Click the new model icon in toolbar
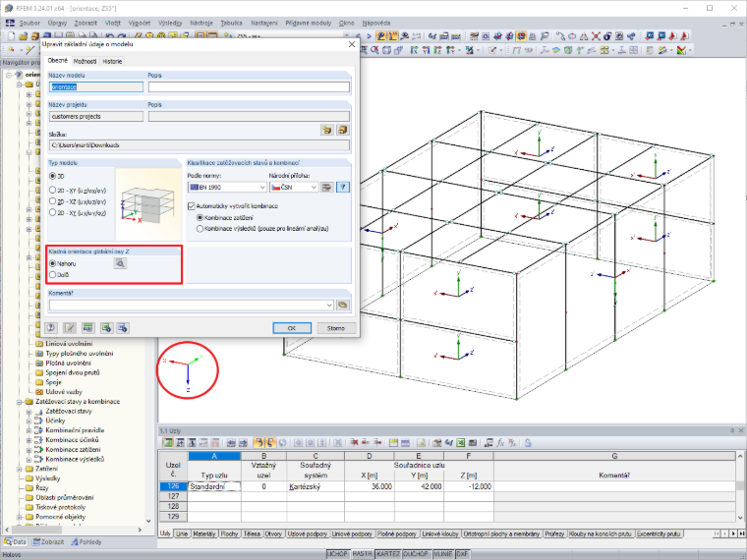Viewport: 747px width, 560px height. point(12,36)
